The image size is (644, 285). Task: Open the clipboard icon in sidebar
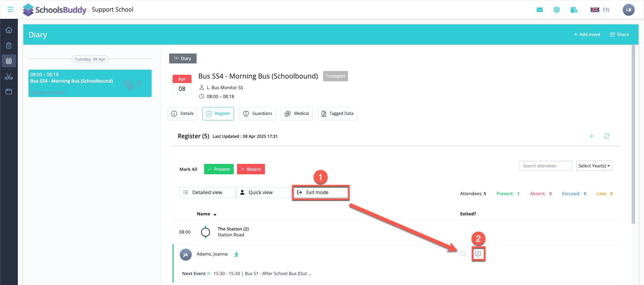click(9, 46)
